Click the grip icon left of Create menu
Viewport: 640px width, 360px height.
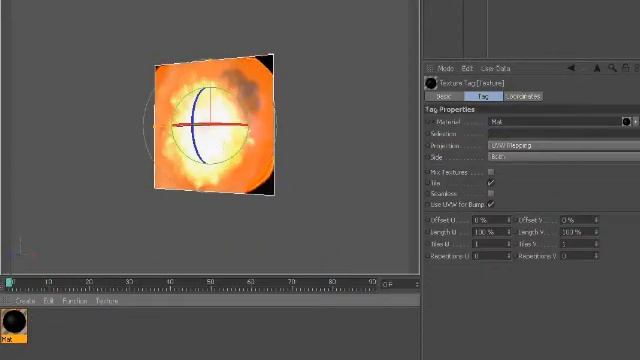pos(5,301)
